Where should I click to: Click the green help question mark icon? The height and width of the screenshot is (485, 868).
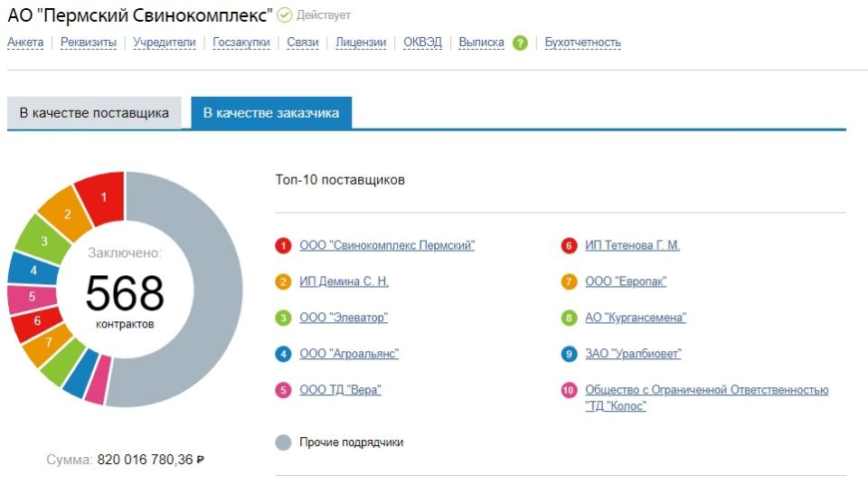click(520, 43)
